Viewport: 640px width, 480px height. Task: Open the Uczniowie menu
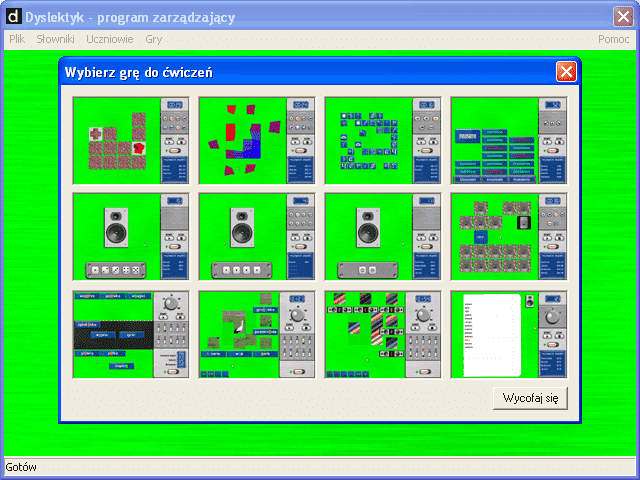tap(110, 39)
